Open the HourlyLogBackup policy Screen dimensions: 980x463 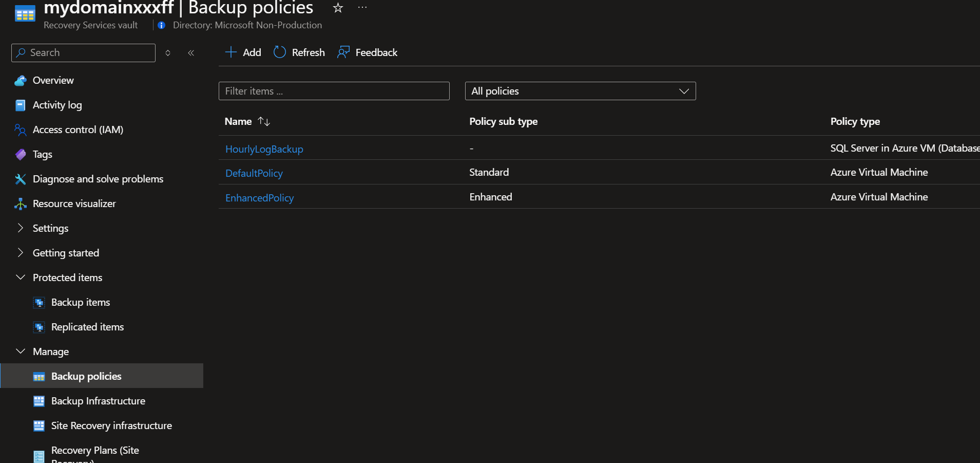pos(264,149)
